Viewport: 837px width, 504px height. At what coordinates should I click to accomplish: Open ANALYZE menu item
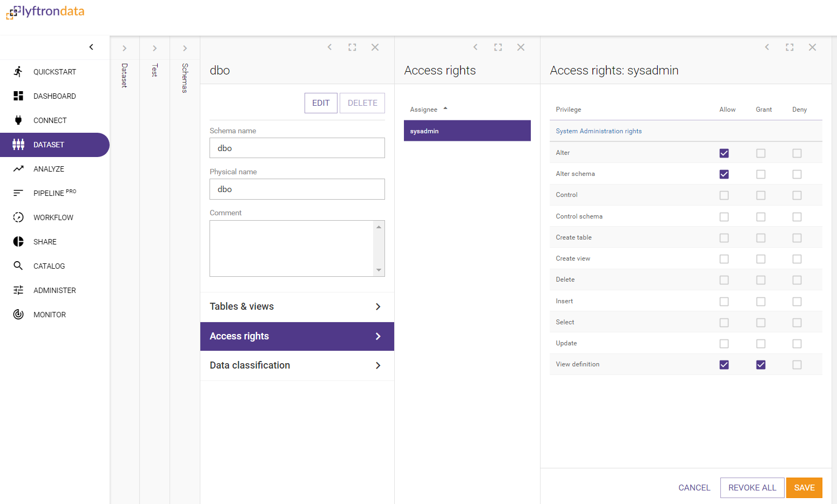[x=55, y=169]
